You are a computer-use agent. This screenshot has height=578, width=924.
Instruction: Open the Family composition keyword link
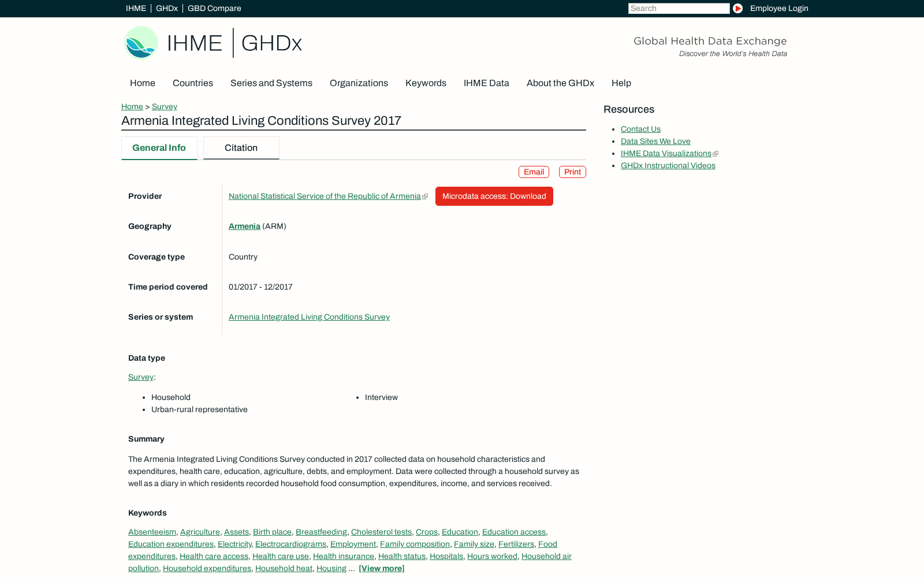[415, 544]
